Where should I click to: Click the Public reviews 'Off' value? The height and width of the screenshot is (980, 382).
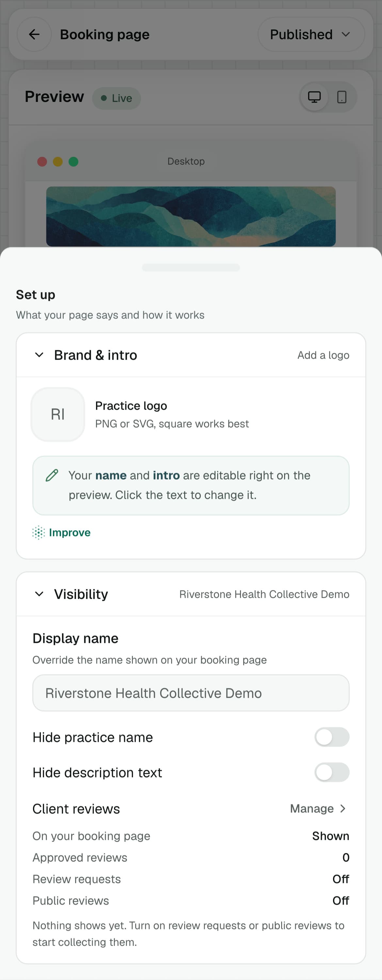point(341,901)
